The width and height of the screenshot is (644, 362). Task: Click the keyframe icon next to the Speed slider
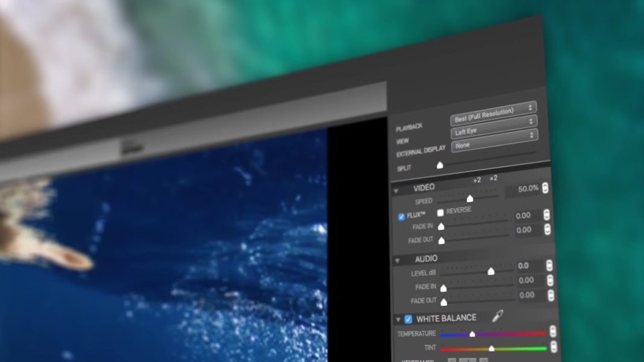(545, 188)
